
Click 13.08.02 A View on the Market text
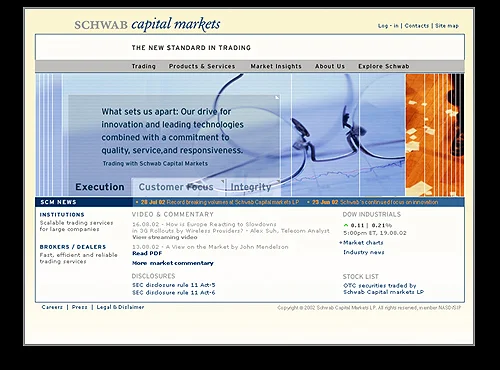click(210, 247)
